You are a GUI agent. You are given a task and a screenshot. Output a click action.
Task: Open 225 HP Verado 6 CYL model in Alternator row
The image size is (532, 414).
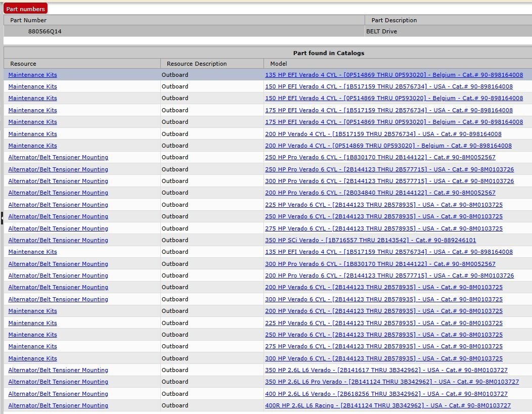tap(384, 204)
